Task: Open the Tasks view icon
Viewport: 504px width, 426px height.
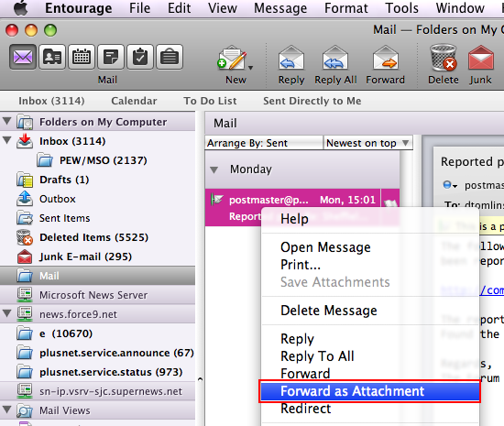Action: [x=140, y=57]
